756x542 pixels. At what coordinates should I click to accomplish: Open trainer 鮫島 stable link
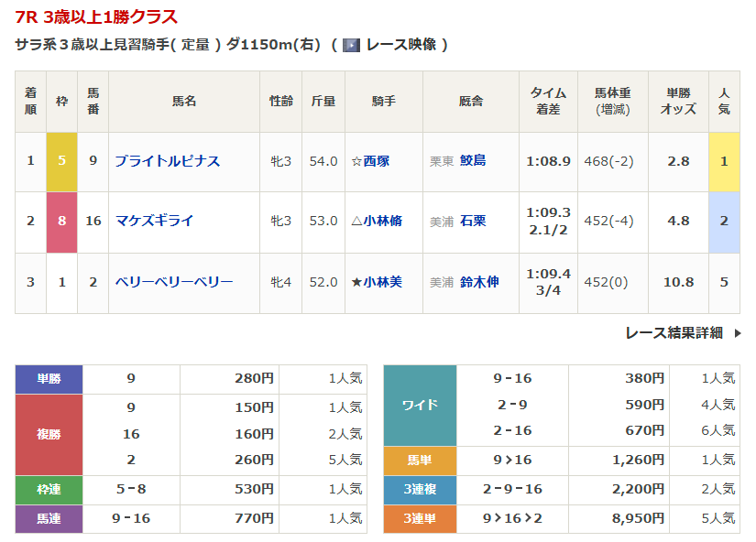click(473, 161)
